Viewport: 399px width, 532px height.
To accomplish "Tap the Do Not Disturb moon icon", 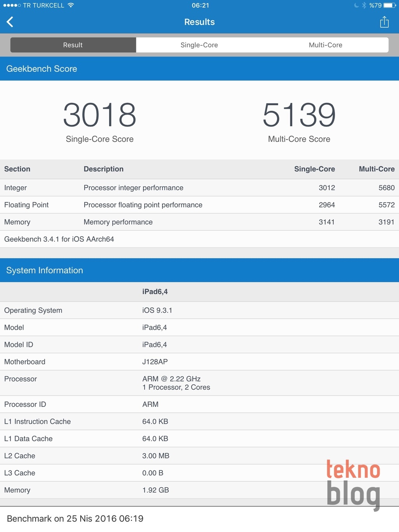I will point(356,5).
